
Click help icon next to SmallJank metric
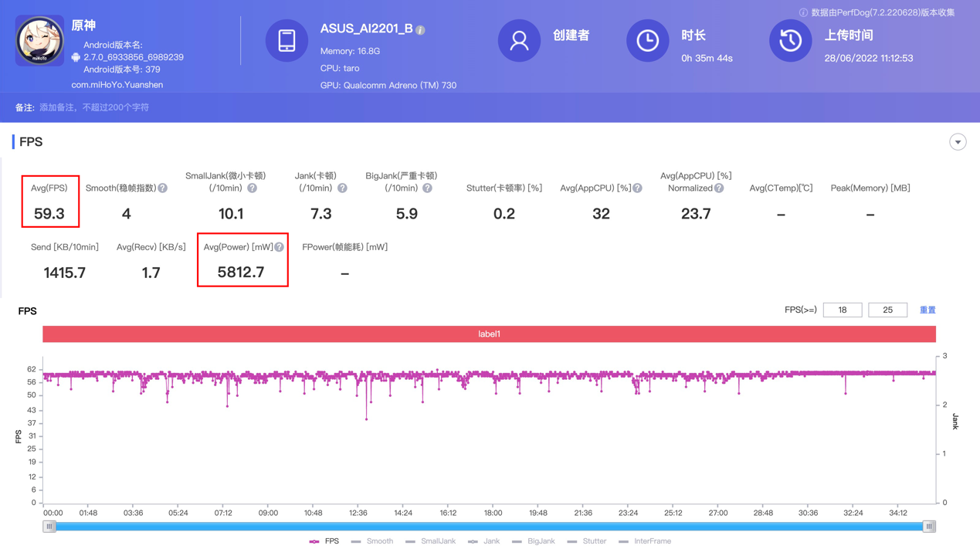(x=252, y=188)
